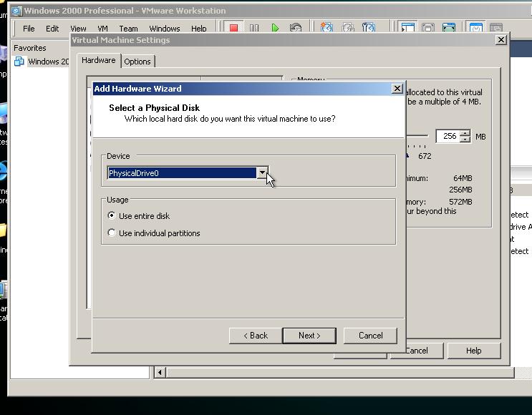The image size is (532, 415).
Task: Open the PhysicalDrive0 device dropdown
Action: click(x=263, y=172)
